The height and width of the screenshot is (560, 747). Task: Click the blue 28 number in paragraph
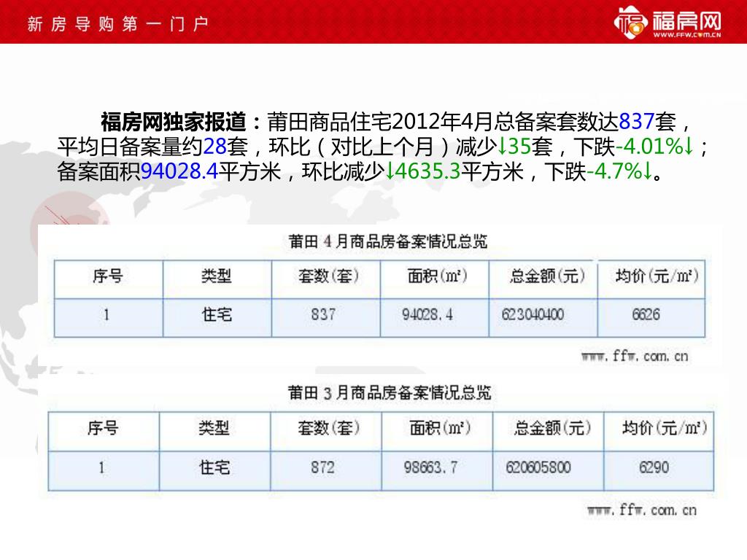click(215, 146)
